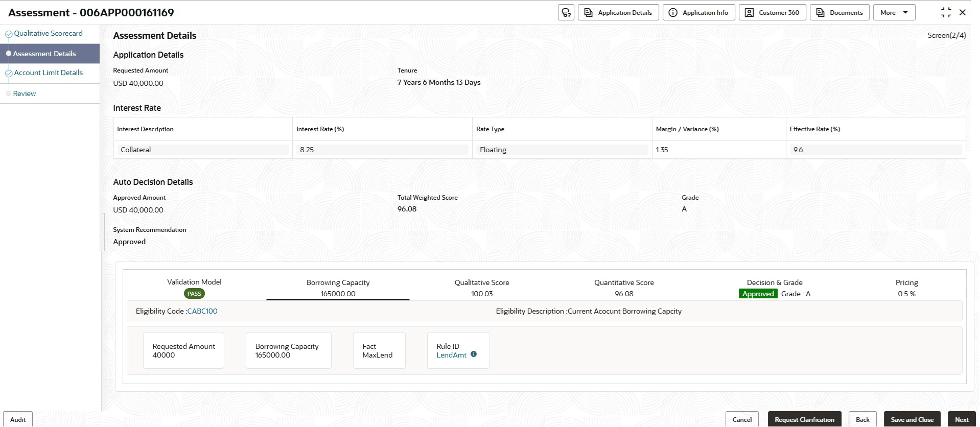Go to Qualitative Scorecard step
980x427 pixels.
pyautogui.click(x=48, y=33)
